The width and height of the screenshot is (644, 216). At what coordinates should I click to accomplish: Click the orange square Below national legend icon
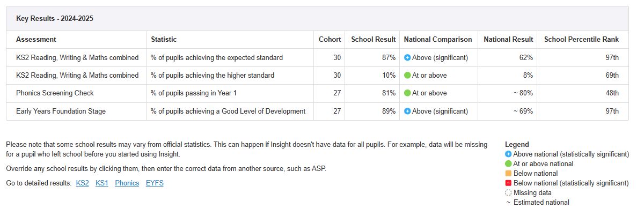(x=508, y=173)
